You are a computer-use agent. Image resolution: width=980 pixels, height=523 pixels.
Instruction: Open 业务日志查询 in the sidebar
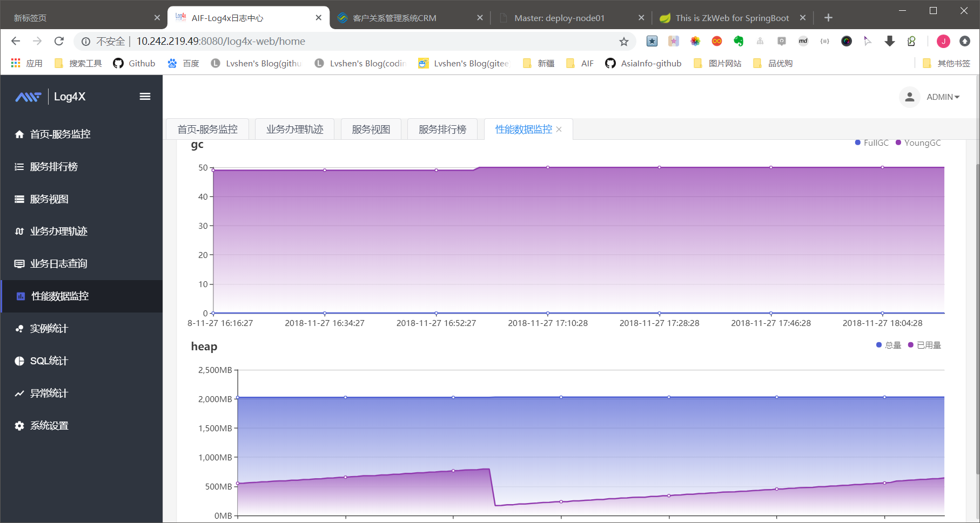tap(81, 264)
